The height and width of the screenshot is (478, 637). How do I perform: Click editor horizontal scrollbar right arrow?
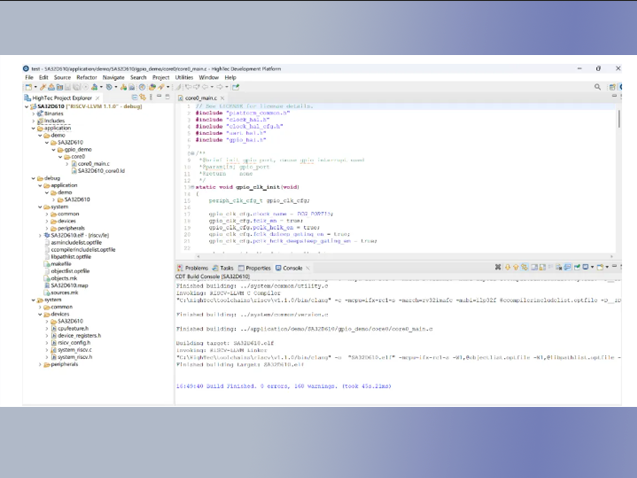[x=611, y=256]
